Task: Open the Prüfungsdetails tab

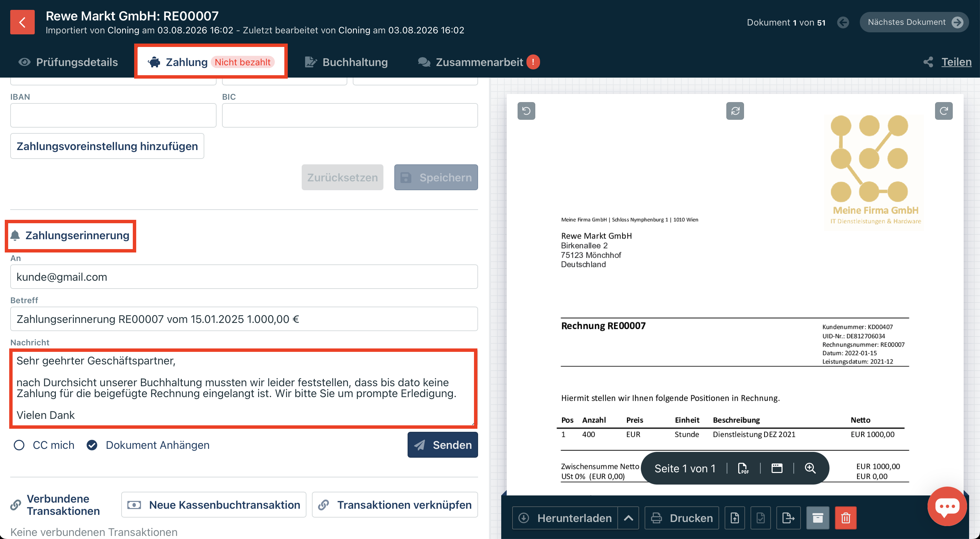Action: (68, 62)
